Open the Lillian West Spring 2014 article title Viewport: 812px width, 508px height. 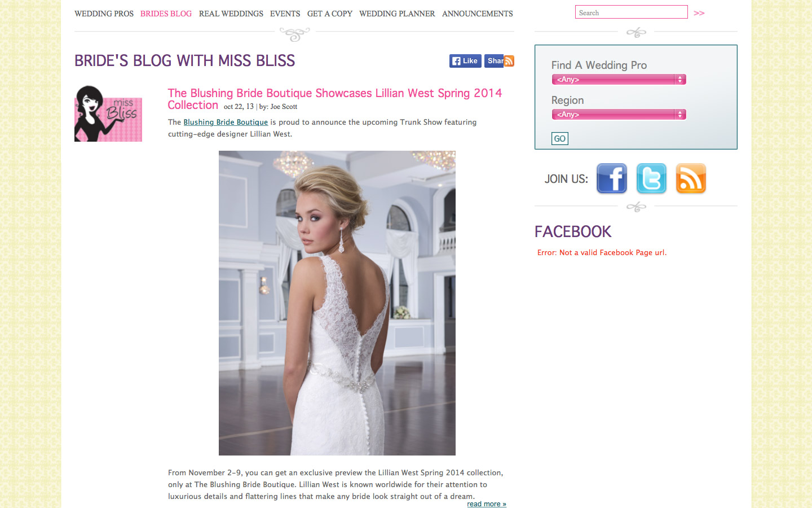coord(334,99)
